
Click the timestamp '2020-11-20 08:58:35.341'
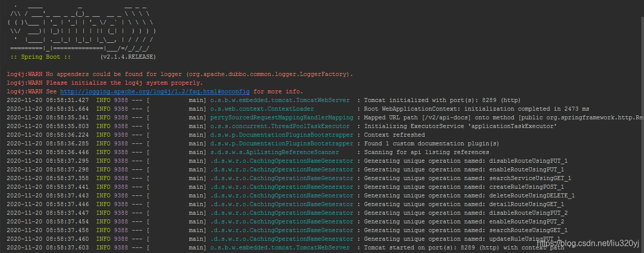[x=47, y=117]
